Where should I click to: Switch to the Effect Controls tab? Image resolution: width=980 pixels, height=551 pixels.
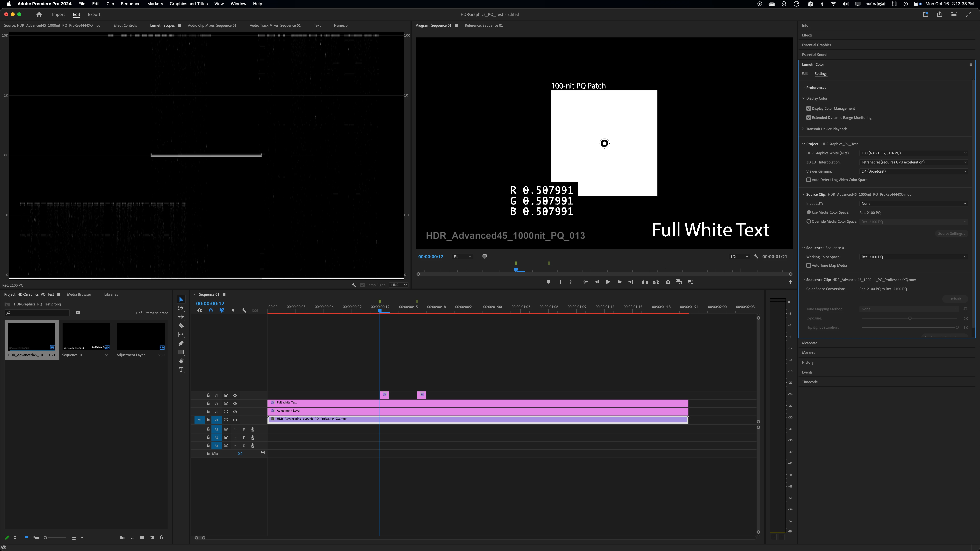125,25
